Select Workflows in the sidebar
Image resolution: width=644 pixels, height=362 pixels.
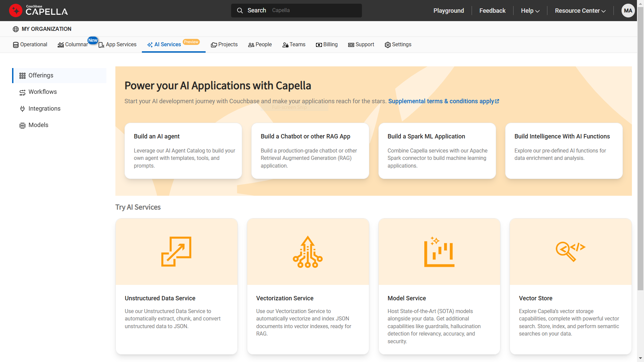59,92
